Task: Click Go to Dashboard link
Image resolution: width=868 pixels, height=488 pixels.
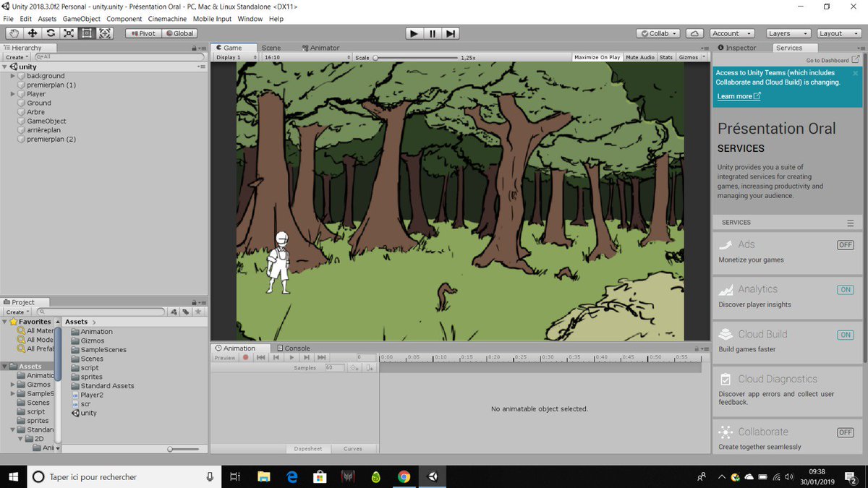Action: [833, 60]
